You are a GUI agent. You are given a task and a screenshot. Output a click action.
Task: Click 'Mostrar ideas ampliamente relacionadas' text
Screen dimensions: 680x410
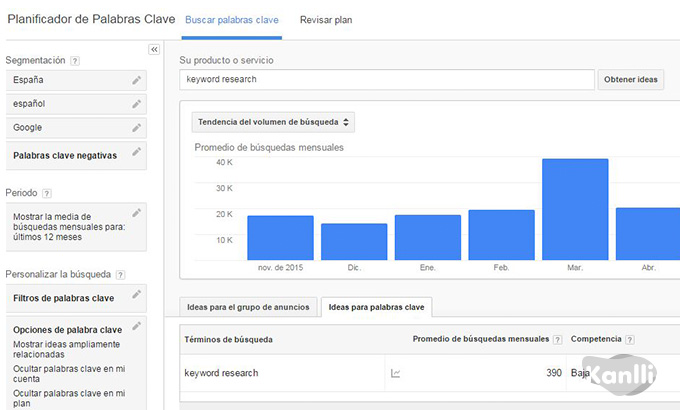[x=66, y=349]
